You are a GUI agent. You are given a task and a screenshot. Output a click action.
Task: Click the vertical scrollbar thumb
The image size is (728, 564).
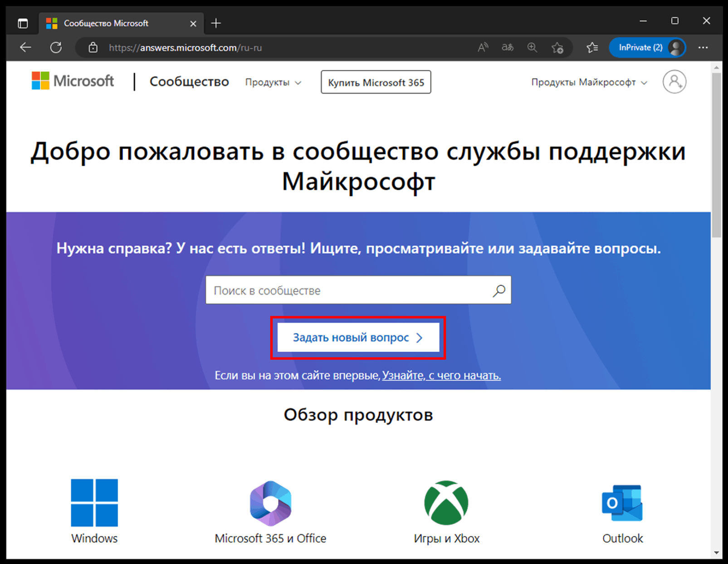tap(716, 154)
